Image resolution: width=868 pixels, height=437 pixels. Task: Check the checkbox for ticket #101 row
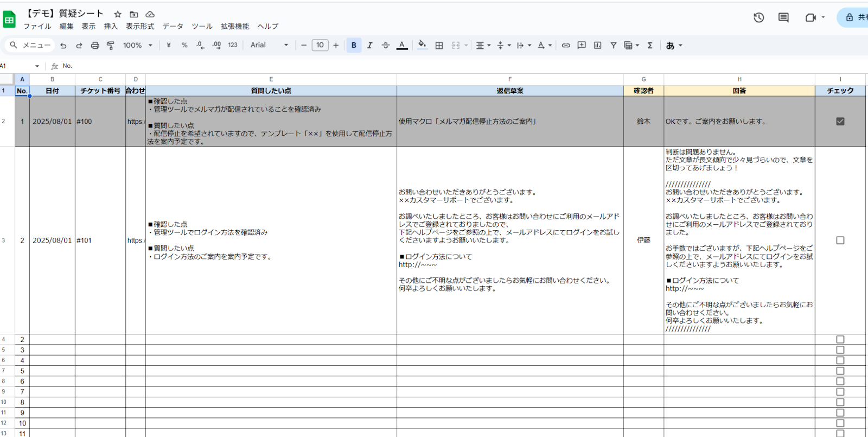[x=840, y=240]
